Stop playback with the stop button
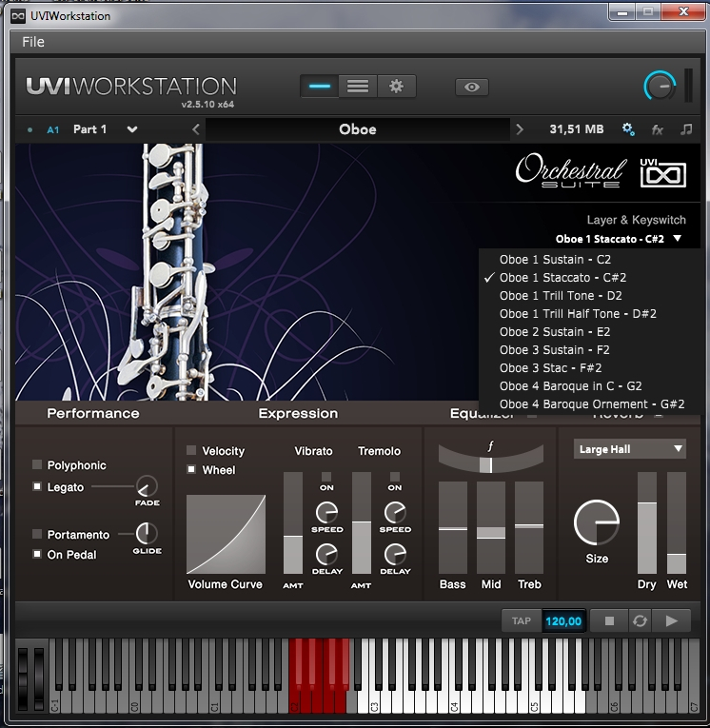The height and width of the screenshot is (728, 710). [x=609, y=620]
